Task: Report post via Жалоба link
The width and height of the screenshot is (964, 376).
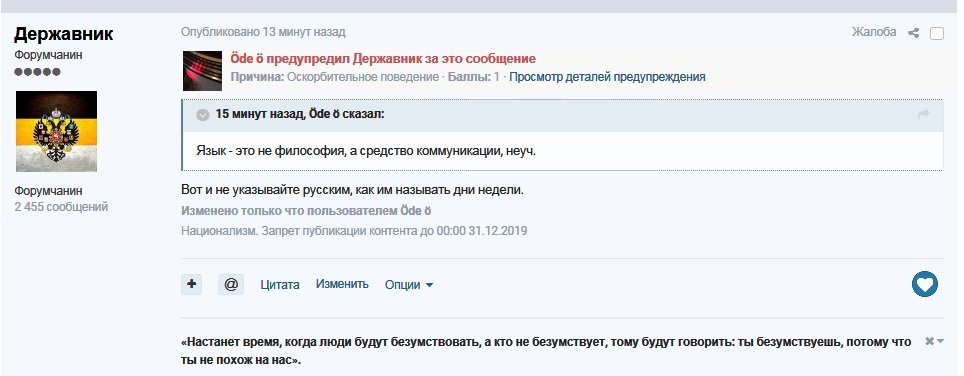Action: pos(874,32)
